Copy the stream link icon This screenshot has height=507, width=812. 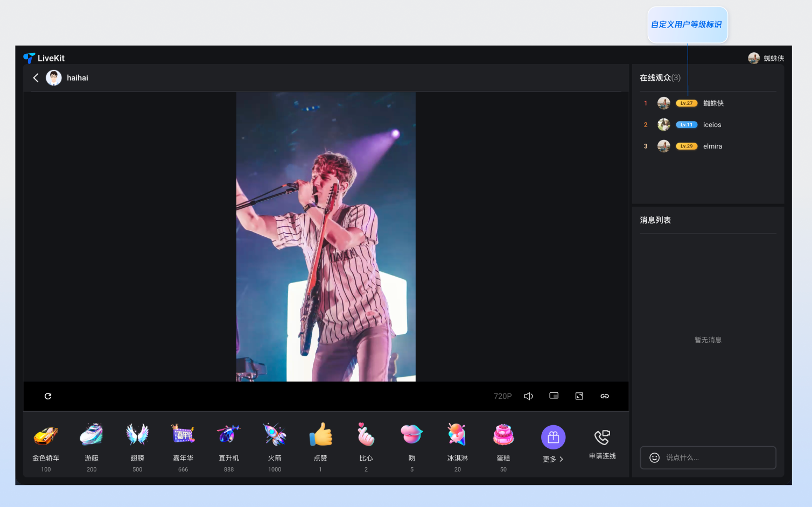[605, 396]
